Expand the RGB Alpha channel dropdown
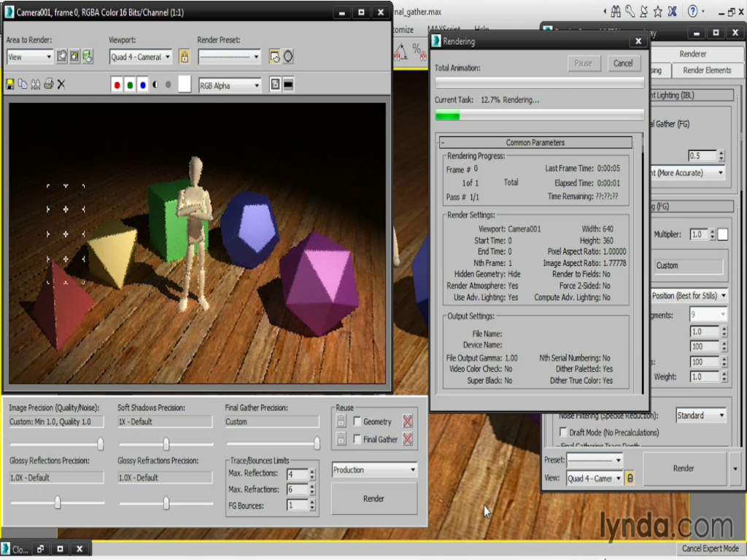The width and height of the screenshot is (747, 560). click(230, 85)
